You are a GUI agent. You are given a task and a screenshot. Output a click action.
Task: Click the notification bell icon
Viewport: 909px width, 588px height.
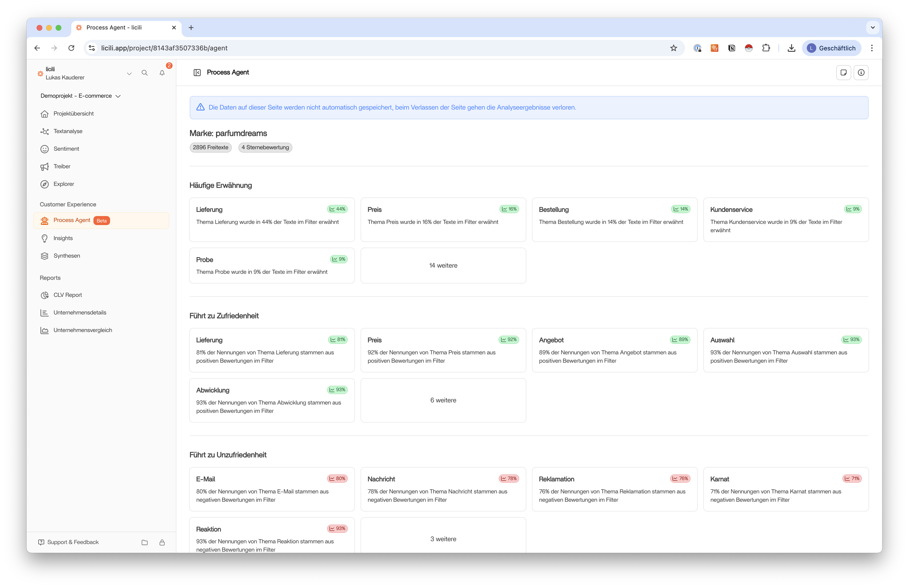(x=162, y=73)
